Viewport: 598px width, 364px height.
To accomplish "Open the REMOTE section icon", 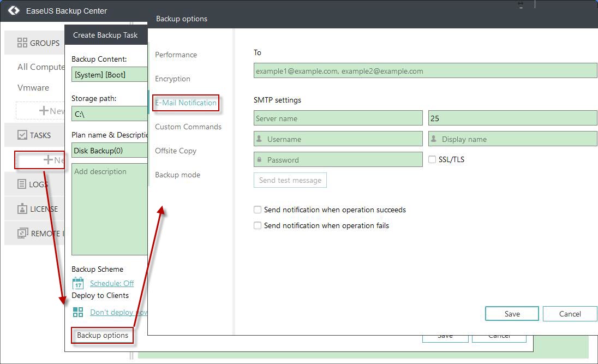I will (22, 233).
